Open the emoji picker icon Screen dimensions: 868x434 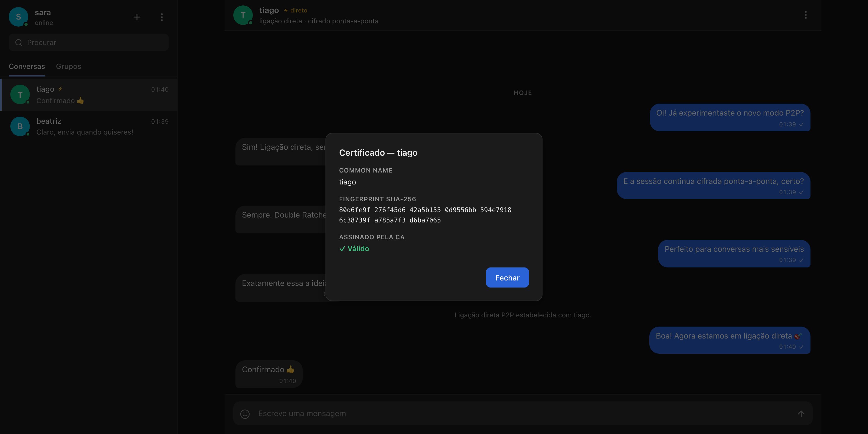(245, 414)
